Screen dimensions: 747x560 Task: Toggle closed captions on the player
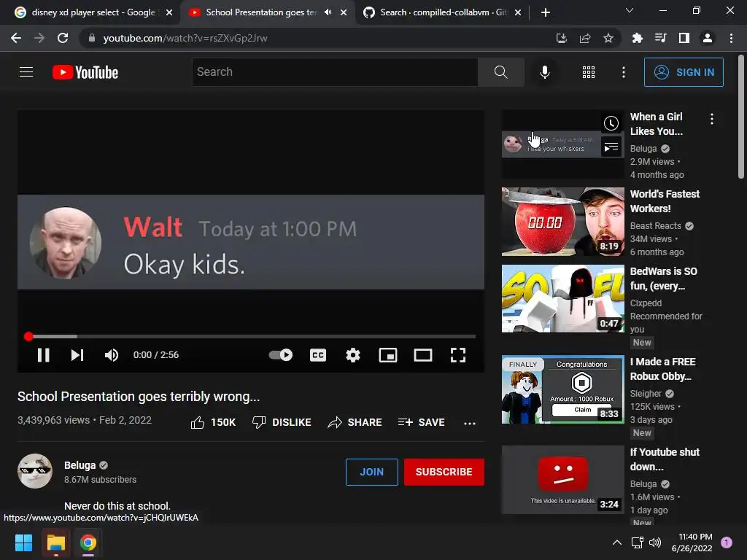pos(318,355)
